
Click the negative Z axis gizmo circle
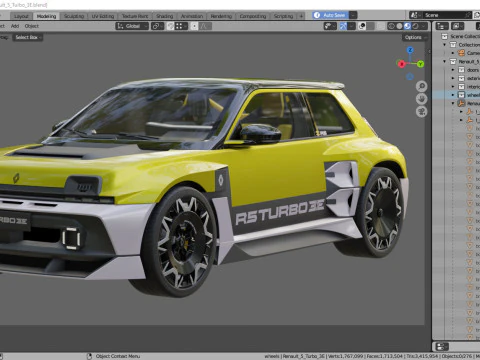click(x=410, y=77)
